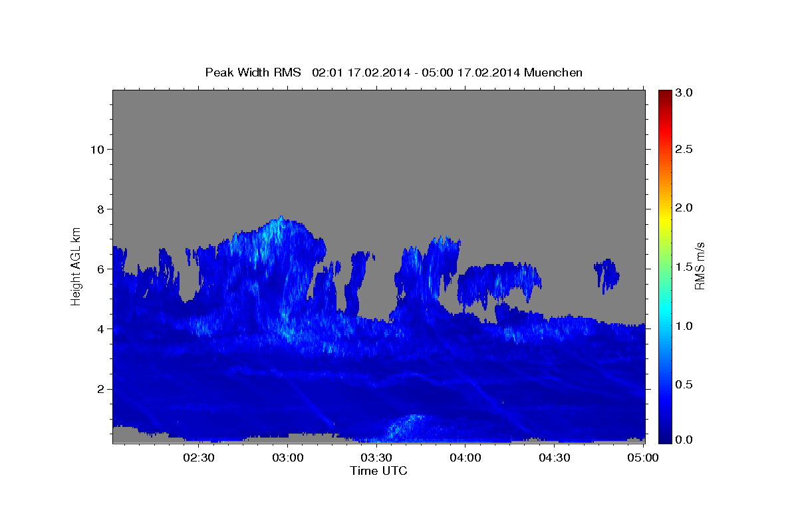
Task: Click the dark blue bottom of colorbar
Action: [x=665, y=436]
